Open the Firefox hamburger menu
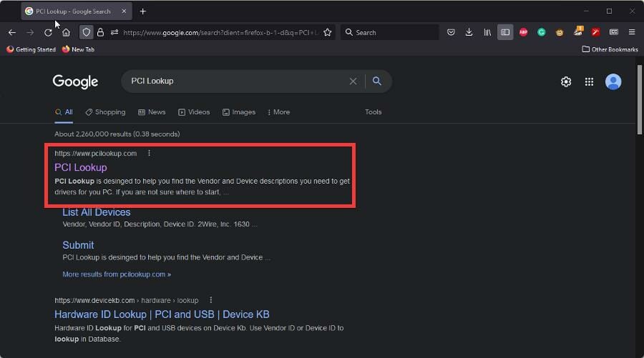Viewport: 644px width, 358px height. (632, 32)
